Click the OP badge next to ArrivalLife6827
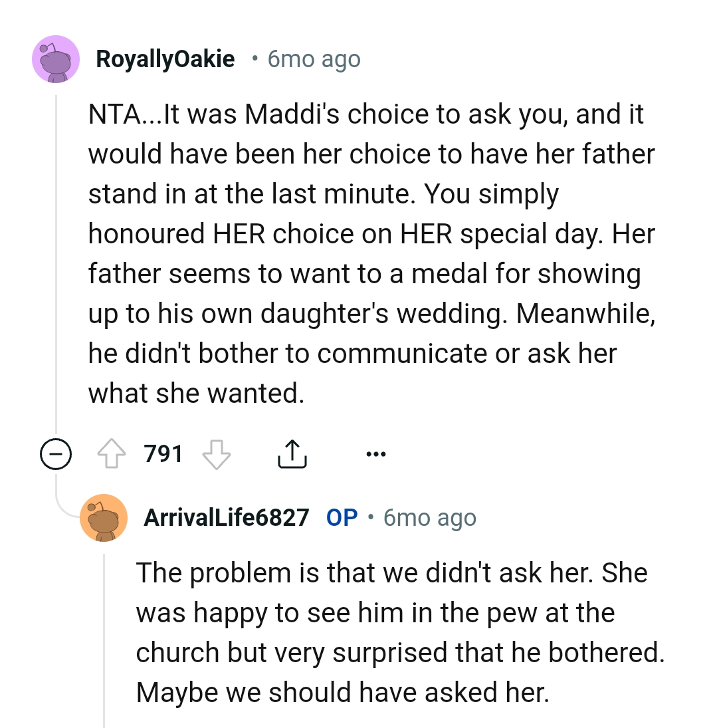This screenshot has width=717, height=728. click(x=344, y=519)
